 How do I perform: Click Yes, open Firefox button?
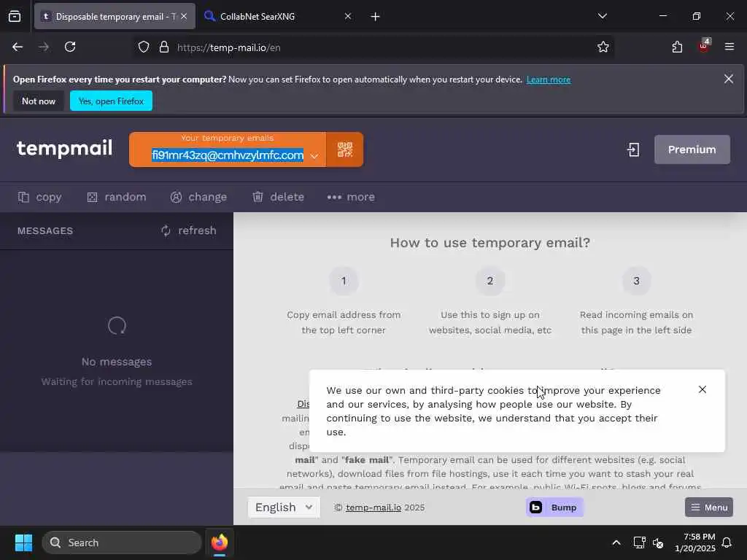[x=111, y=101]
